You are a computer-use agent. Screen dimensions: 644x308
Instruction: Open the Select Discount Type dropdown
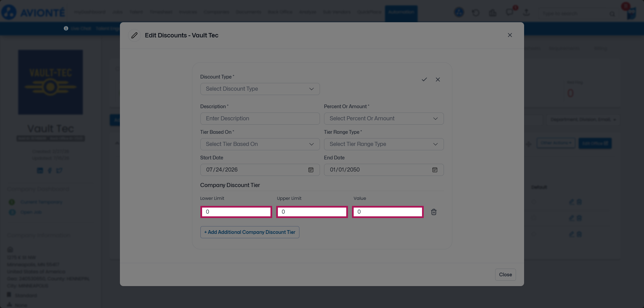(260, 89)
